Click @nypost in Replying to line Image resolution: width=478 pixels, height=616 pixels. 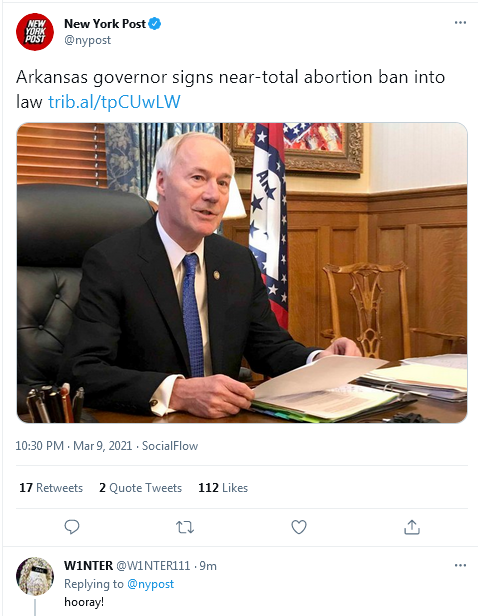(x=150, y=584)
